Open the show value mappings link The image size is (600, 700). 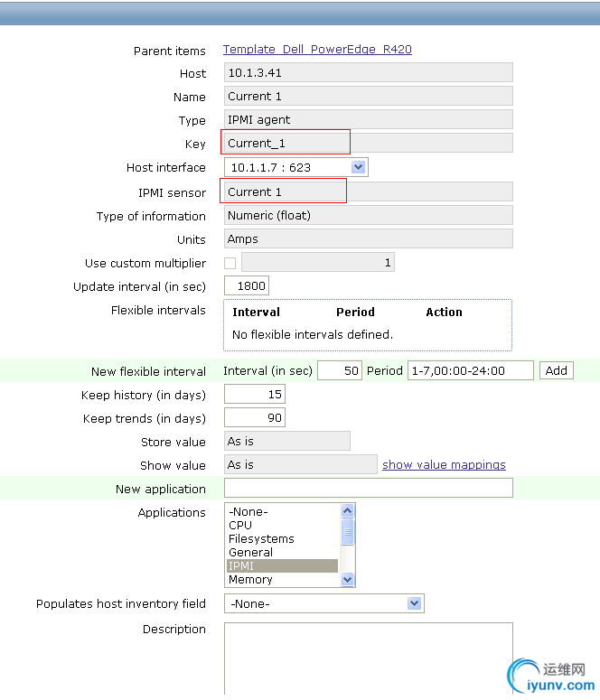pyautogui.click(x=444, y=465)
